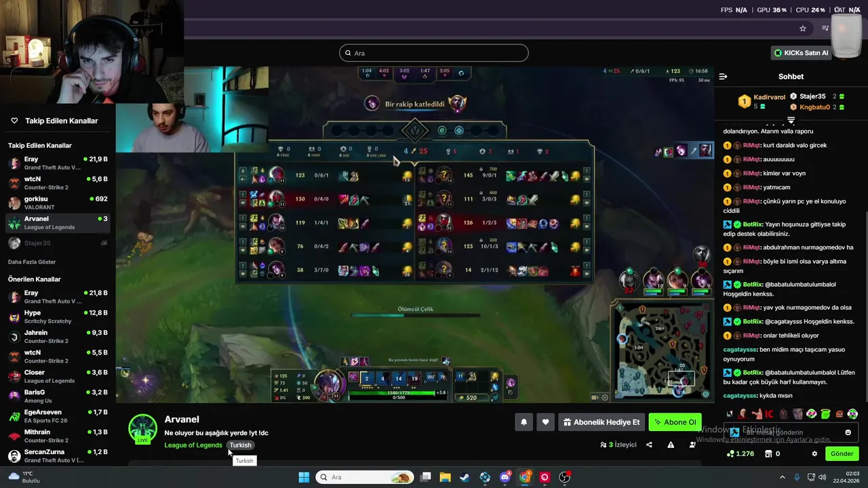The width and height of the screenshot is (868, 488).
Task: Click the KICKs Satın Al button
Action: point(801,53)
